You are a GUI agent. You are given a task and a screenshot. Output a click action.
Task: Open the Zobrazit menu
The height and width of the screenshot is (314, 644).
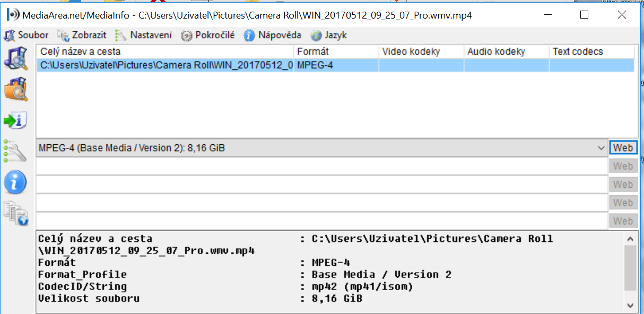pos(82,36)
